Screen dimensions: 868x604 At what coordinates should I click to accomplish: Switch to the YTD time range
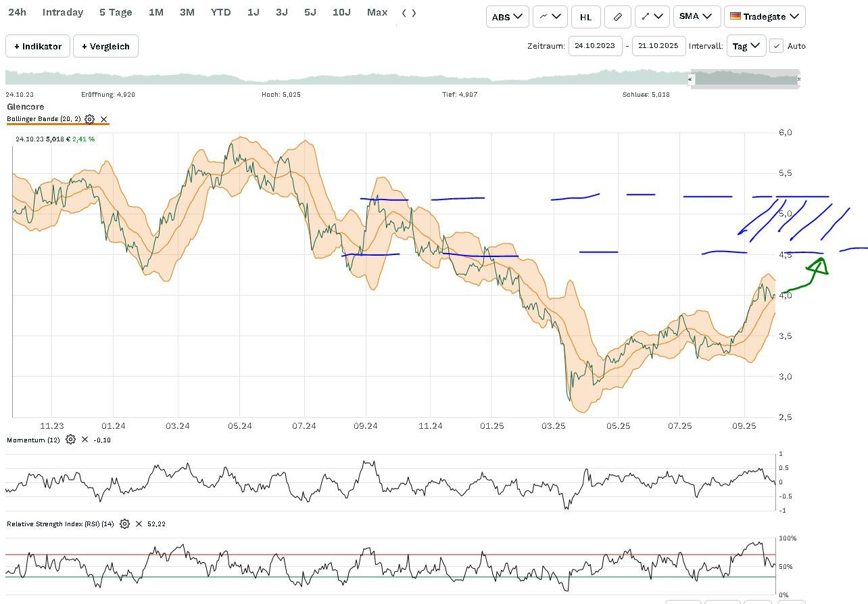click(x=220, y=12)
